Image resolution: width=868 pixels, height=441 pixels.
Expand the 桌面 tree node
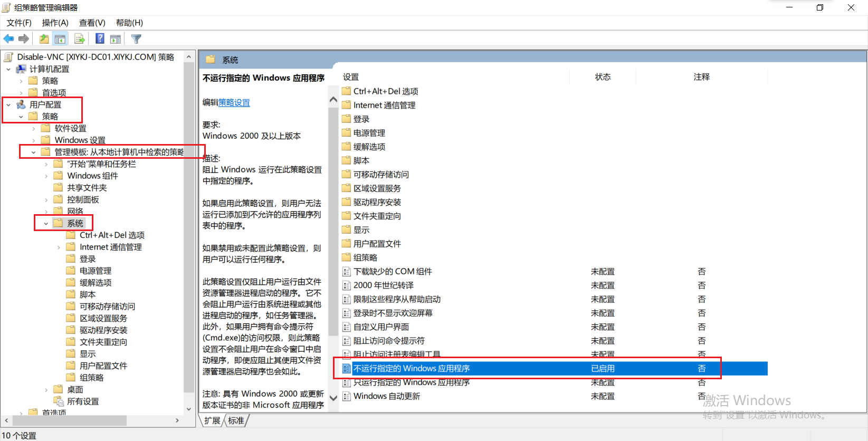tap(46, 390)
